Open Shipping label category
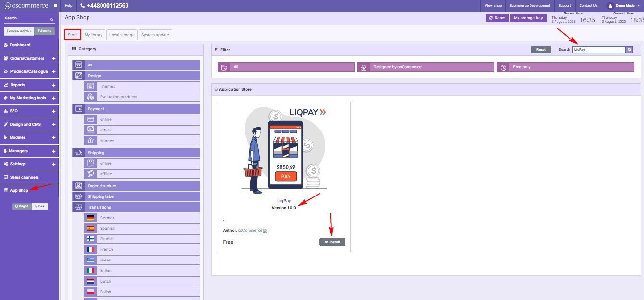The image size is (644, 300). pos(136,196)
